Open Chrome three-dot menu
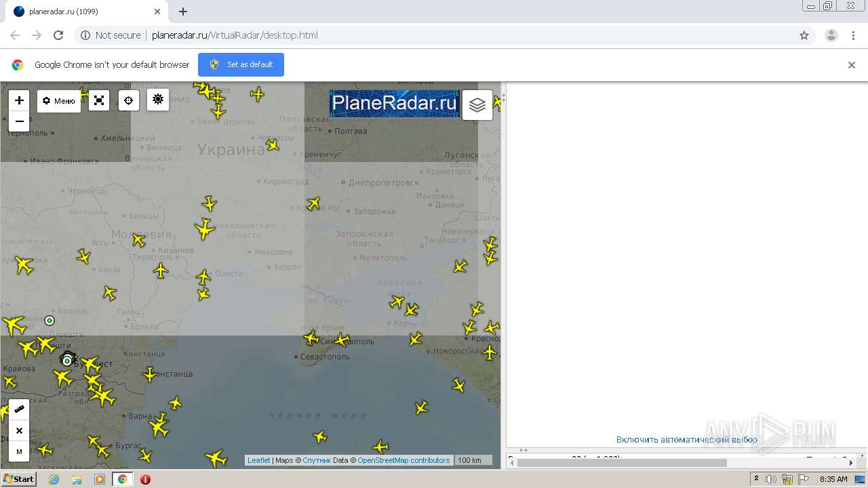 point(853,35)
